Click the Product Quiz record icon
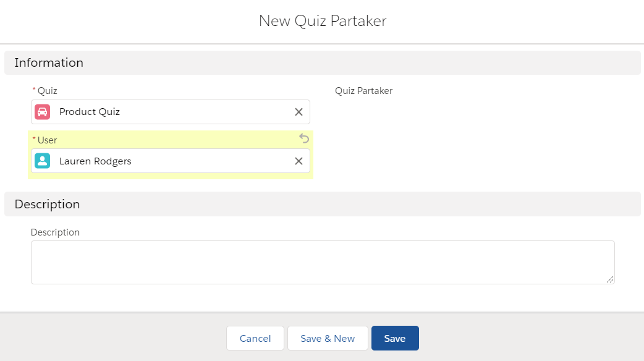The width and height of the screenshot is (644, 361). [x=42, y=112]
